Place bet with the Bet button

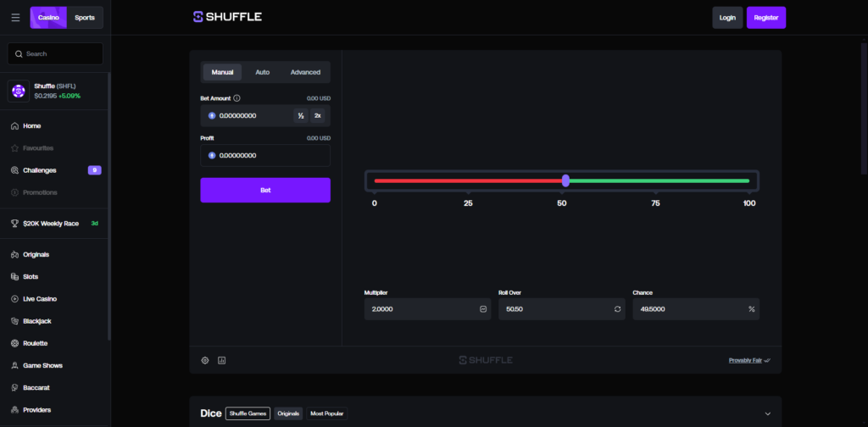(265, 191)
